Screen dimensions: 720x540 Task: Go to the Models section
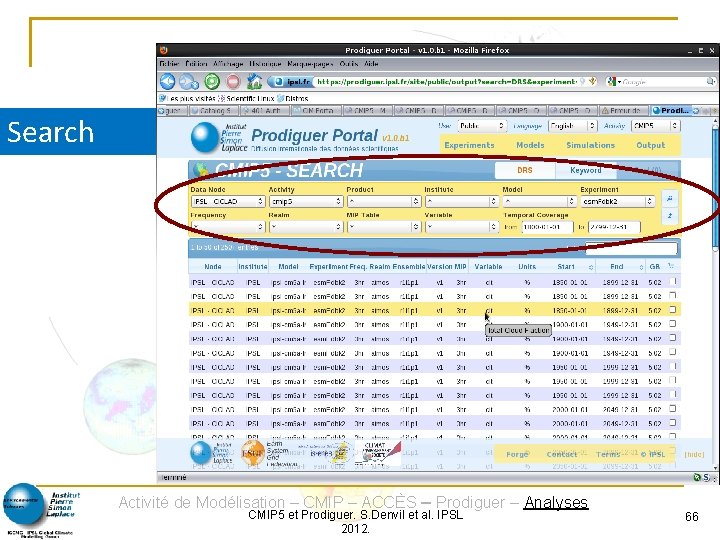[x=530, y=145]
